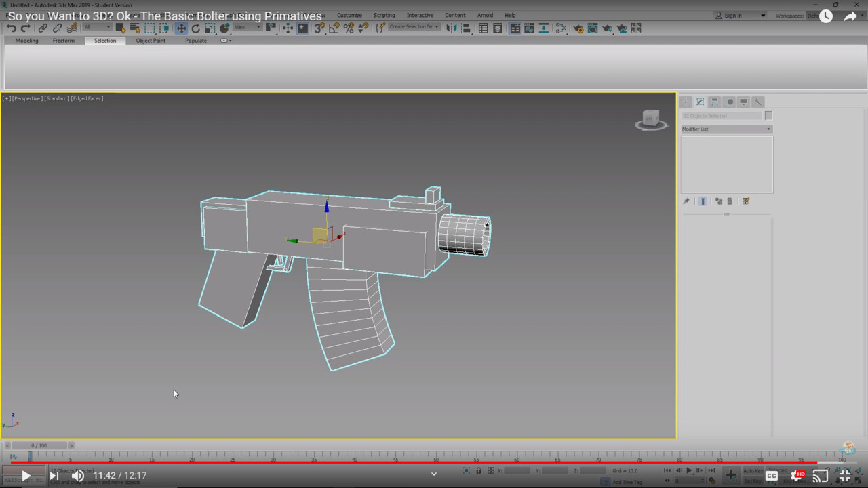The image size is (868, 488).
Task: Toggle the 3D Snaps button
Action: (x=319, y=28)
